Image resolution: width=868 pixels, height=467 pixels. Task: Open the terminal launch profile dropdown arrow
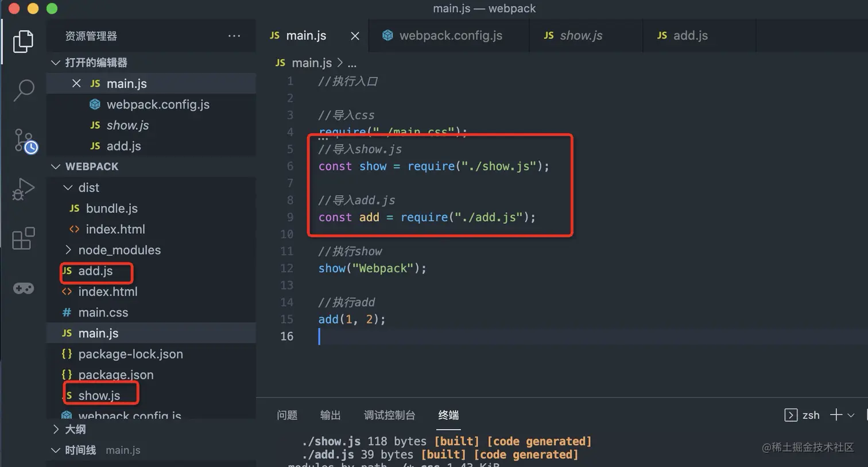point(851,415)
